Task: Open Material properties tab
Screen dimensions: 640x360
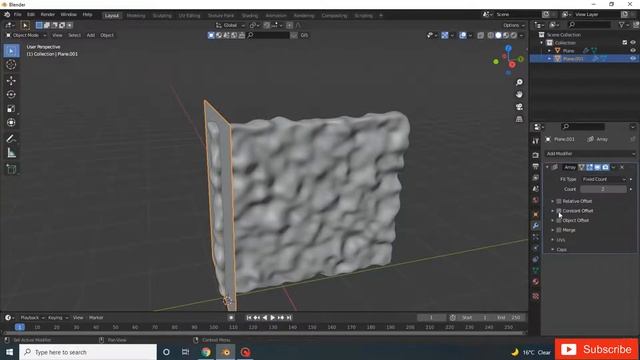Action: click(x=536, y=282)
